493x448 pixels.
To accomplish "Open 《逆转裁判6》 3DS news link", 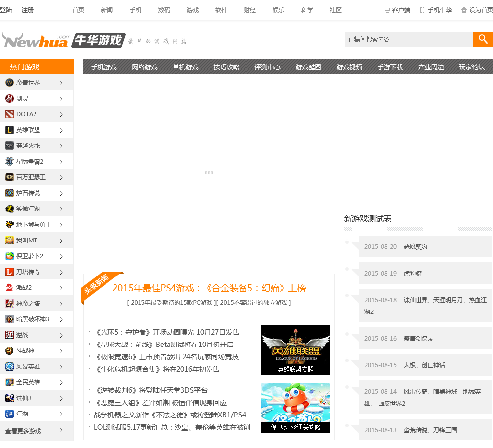I will [x=150, y=390].
